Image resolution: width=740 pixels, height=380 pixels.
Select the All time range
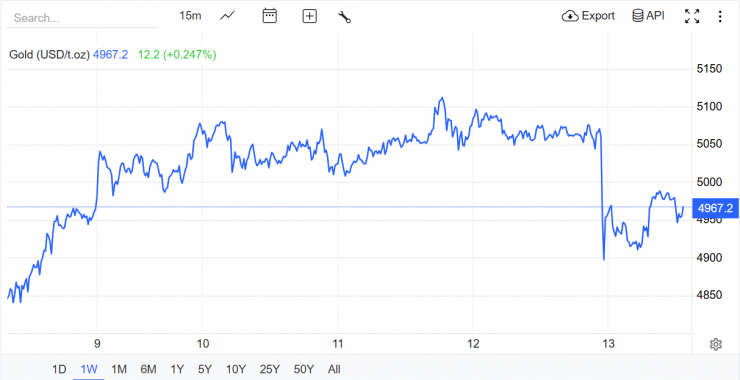tap(334, 369)
